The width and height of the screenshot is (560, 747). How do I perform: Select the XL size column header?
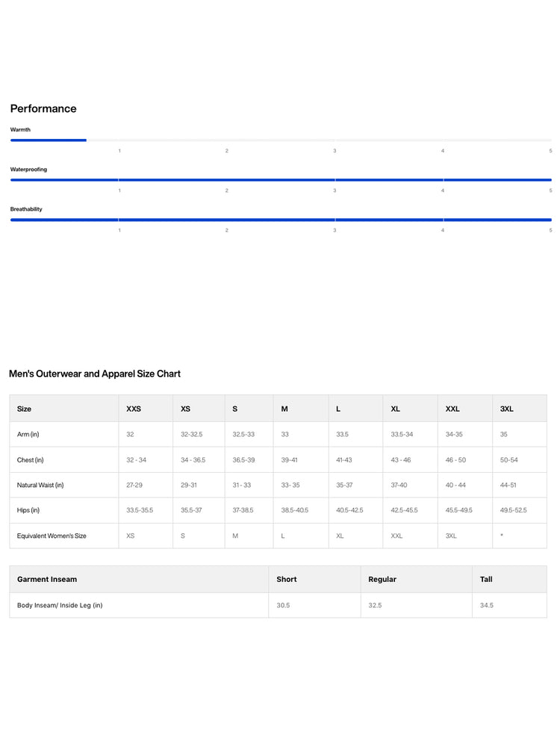411,409
